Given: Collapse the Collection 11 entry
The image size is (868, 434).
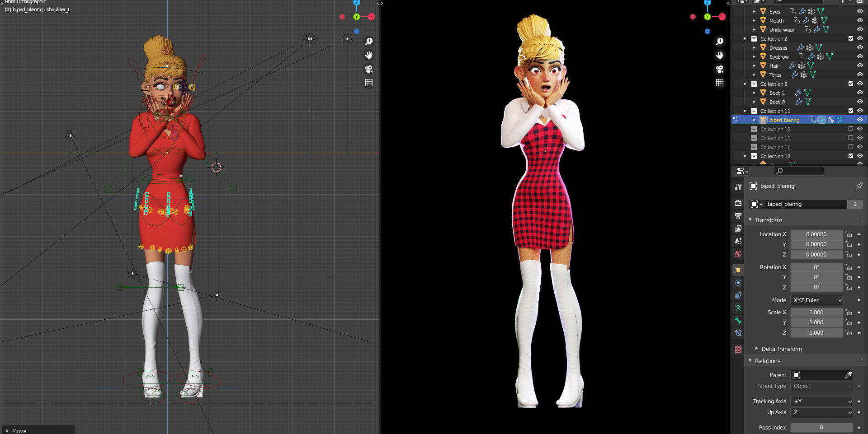Looking at the screenshot, I should click(745, 111).
